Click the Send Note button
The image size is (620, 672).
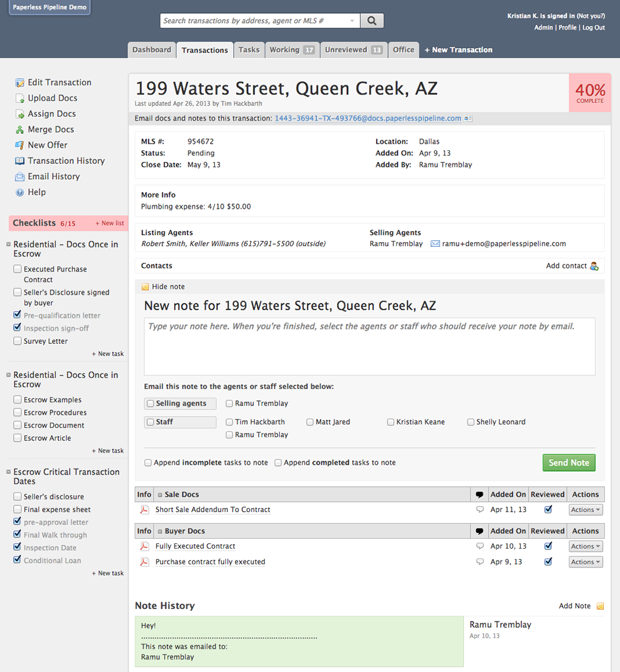(x=569, y=463)
